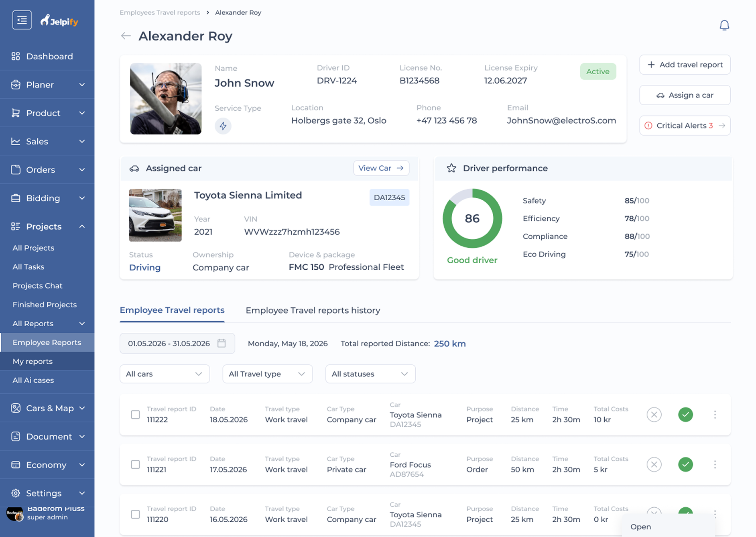Viewport: 756px width, 537px height.
Task: Click the Add travel report button
Action: (685, 65)
